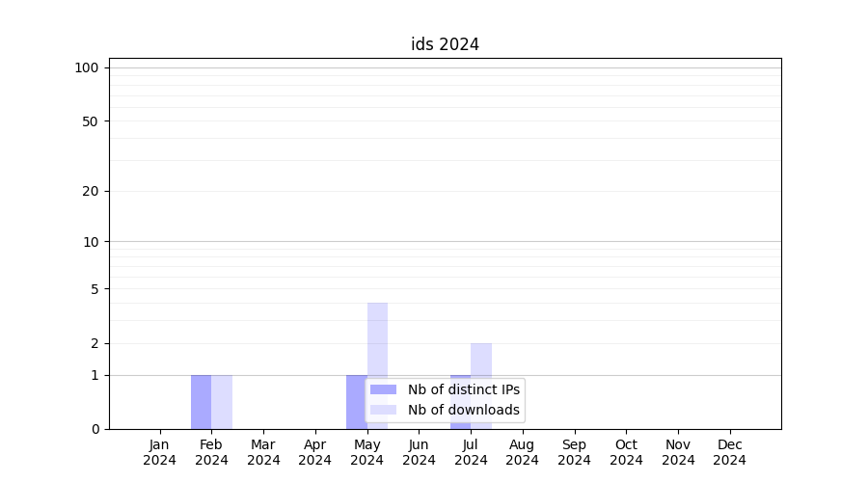
Task: Click the 'Jun 2024' x-axis label
Action: click(419, 452)
